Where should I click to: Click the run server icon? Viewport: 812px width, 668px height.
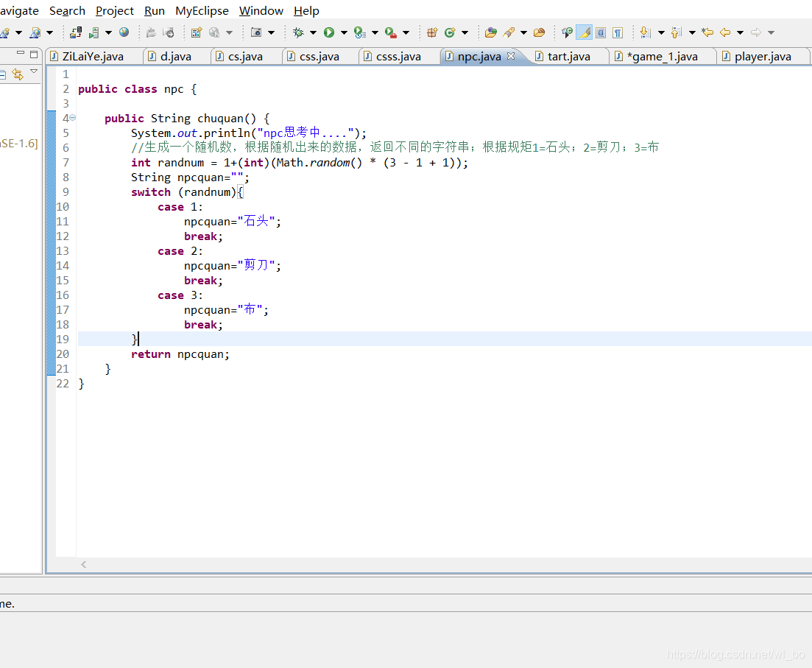93,32
